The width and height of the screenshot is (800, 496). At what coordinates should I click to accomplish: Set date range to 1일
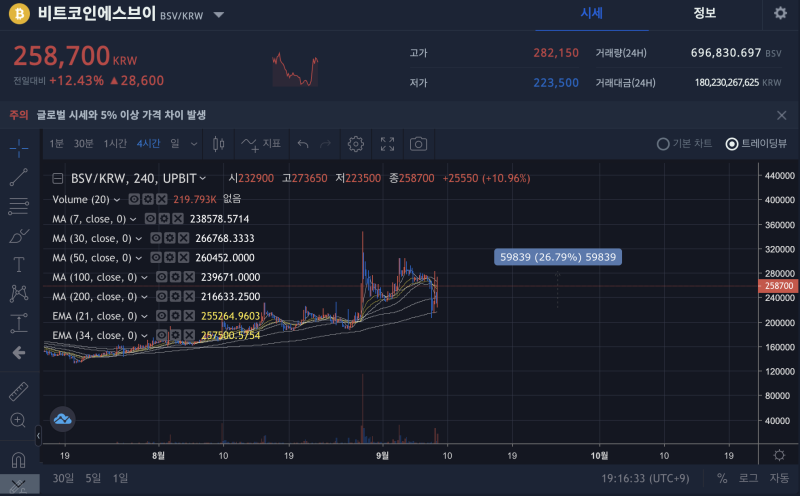(120, 478)
